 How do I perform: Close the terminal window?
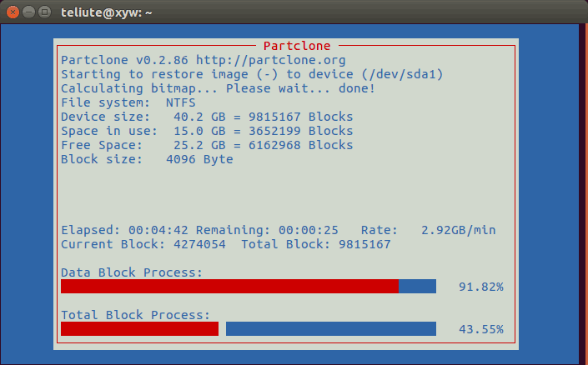tap(13, 12)
